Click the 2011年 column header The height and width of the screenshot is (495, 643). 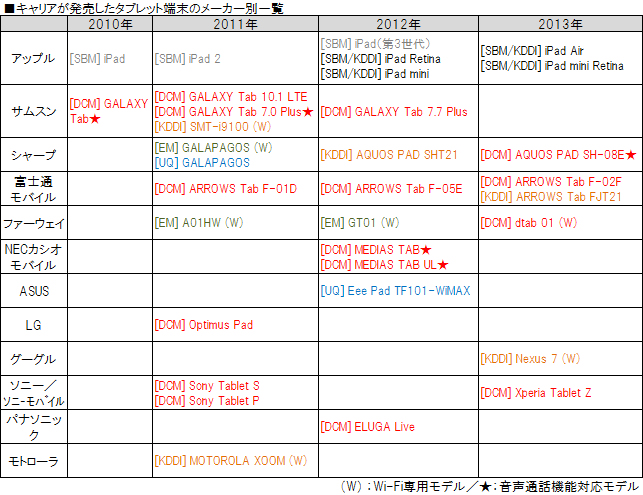click(235, 24)
